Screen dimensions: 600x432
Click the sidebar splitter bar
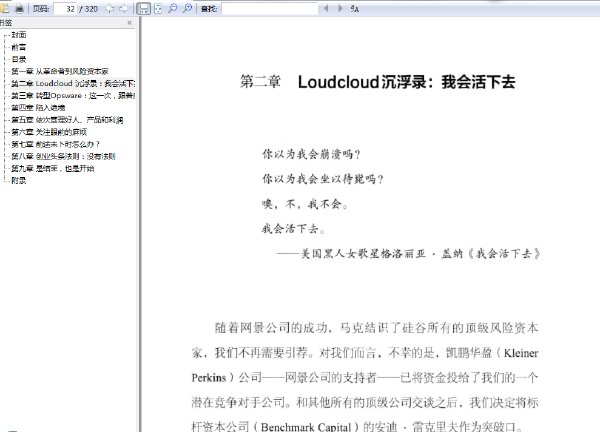(x=140, y=224)
